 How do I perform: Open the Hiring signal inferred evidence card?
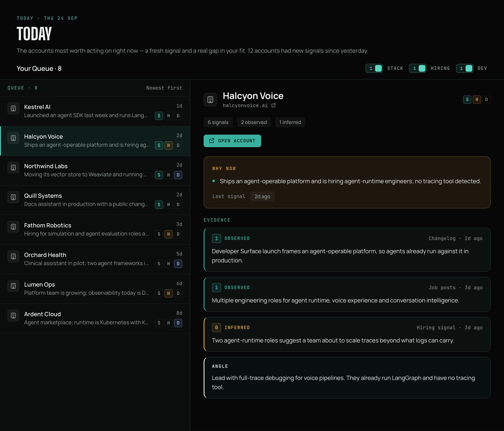(x=347, y=334)
